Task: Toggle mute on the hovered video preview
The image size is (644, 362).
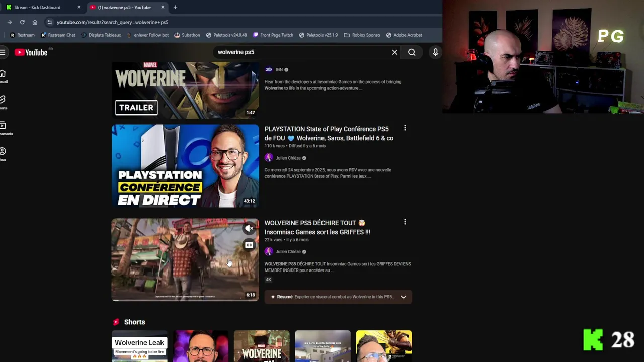Action: tap(249, 229)
